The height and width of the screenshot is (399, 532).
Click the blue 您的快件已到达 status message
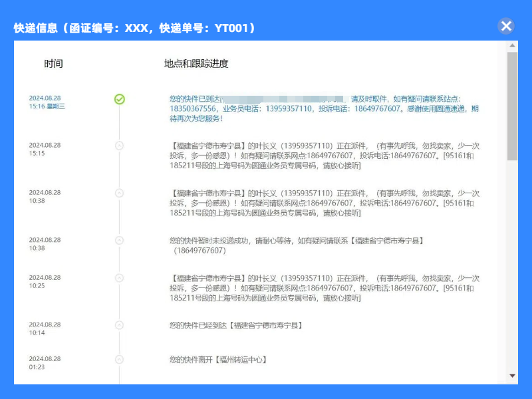pyautogui.click(x=325, y=108)
